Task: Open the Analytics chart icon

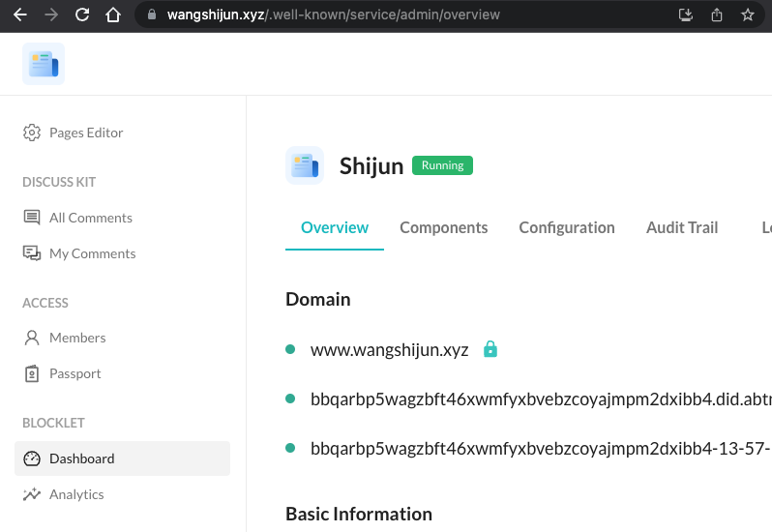Action: pyautogui.click(x=32, y=494)
